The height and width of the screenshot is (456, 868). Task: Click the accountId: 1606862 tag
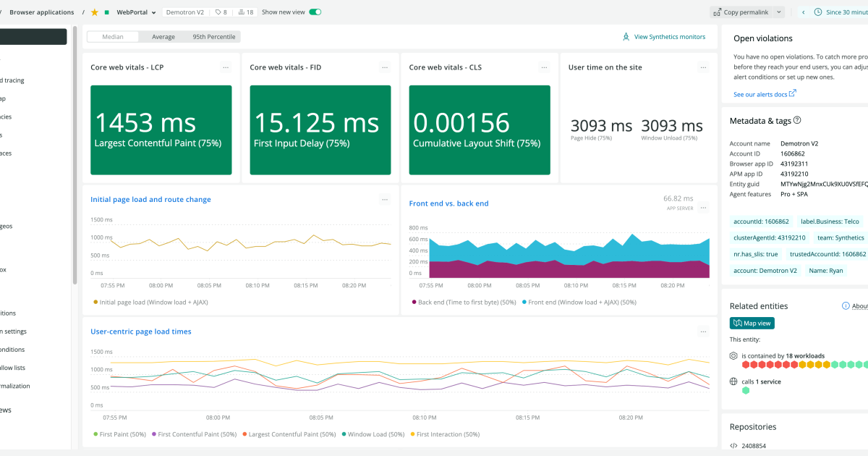click(762, 221)
